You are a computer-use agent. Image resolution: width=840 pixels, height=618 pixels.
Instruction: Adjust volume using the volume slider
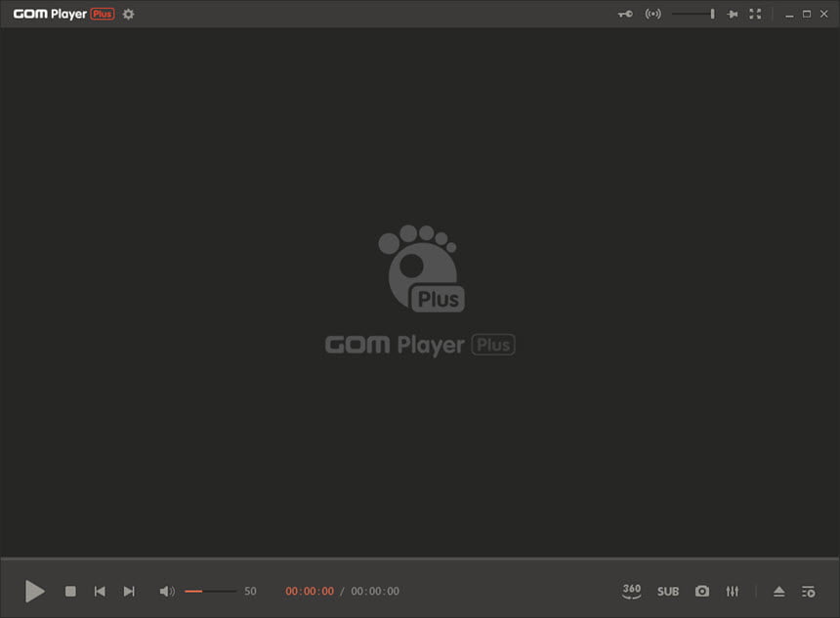210,591
